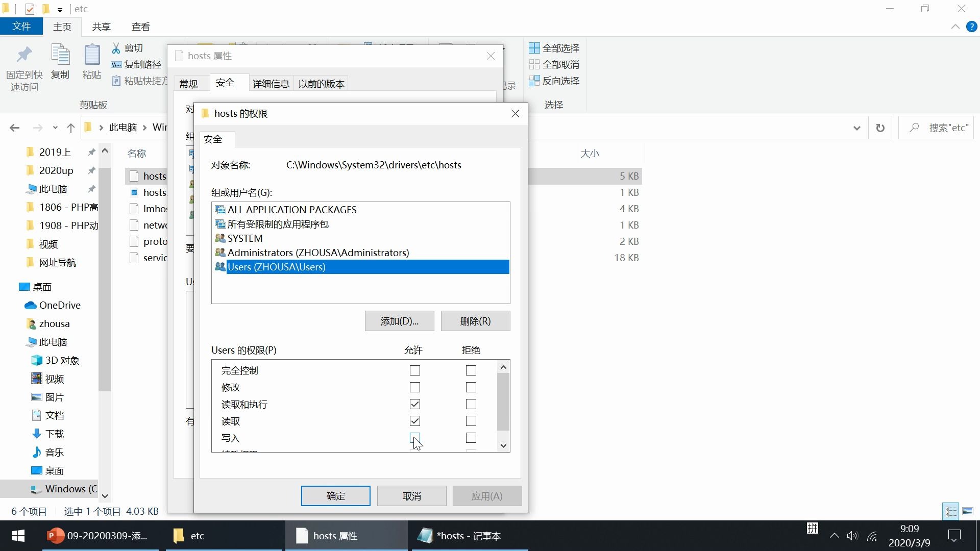Viewport: 980px width, 551px height.
Task: Deny 完全控制 full control checkbox
Action: (471, 370)
